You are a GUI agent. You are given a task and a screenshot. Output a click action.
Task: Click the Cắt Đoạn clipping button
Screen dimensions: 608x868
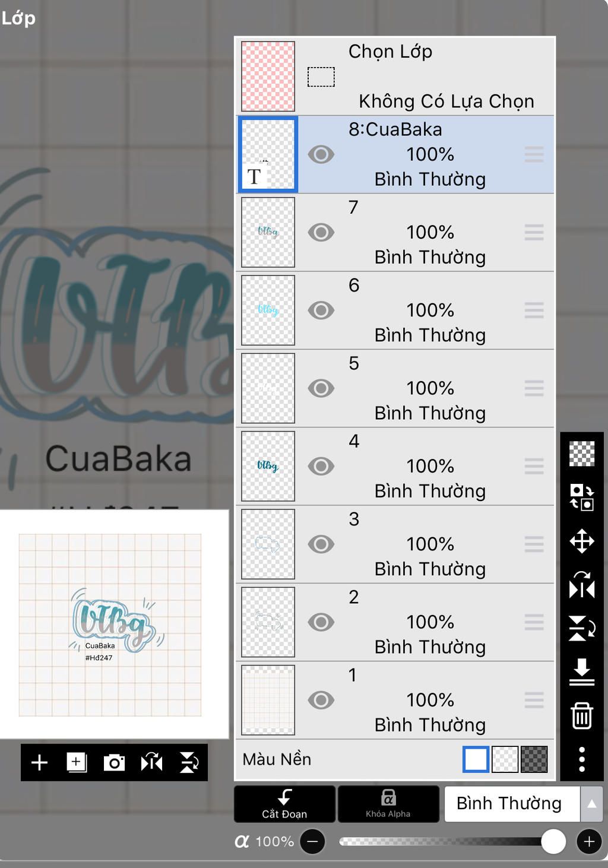coord(284,804)
